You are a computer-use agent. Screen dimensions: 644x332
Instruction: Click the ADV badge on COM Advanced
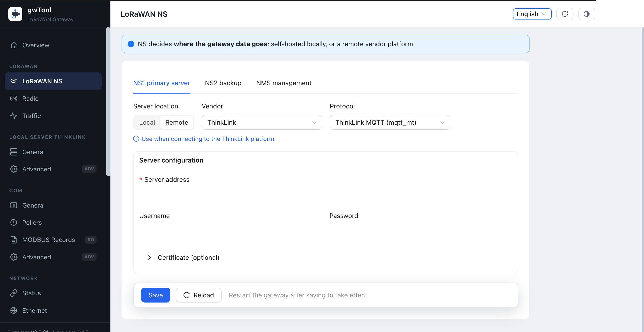(x=89, y=257)
